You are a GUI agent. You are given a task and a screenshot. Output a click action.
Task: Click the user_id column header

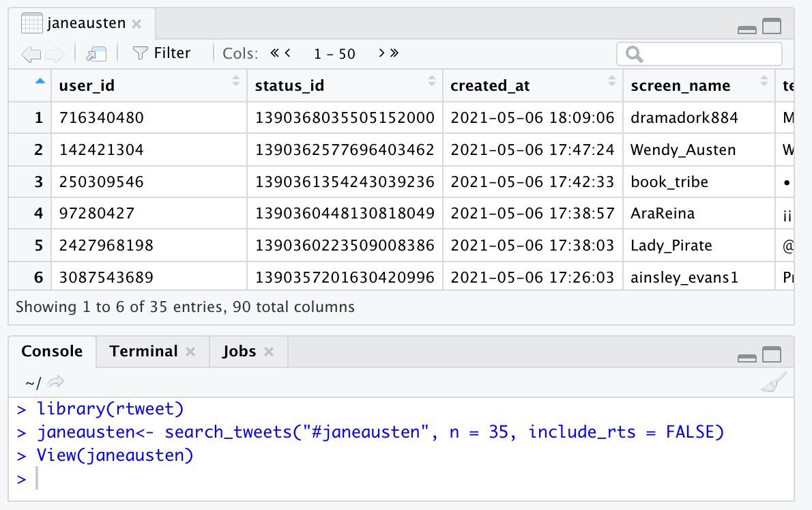(149, 85)
